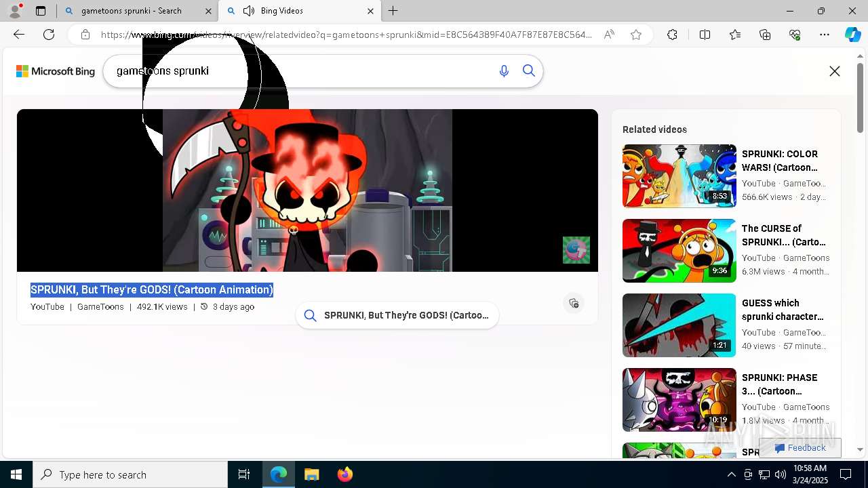
Task: Open the volume control in tray
Action: [x=780, y=474]
